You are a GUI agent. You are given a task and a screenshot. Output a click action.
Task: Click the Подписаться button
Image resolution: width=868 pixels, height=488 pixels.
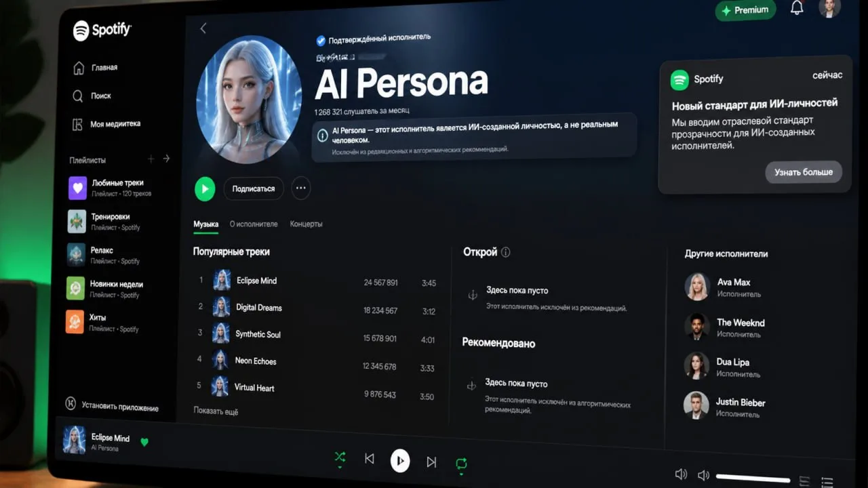(x=254, y=188)
